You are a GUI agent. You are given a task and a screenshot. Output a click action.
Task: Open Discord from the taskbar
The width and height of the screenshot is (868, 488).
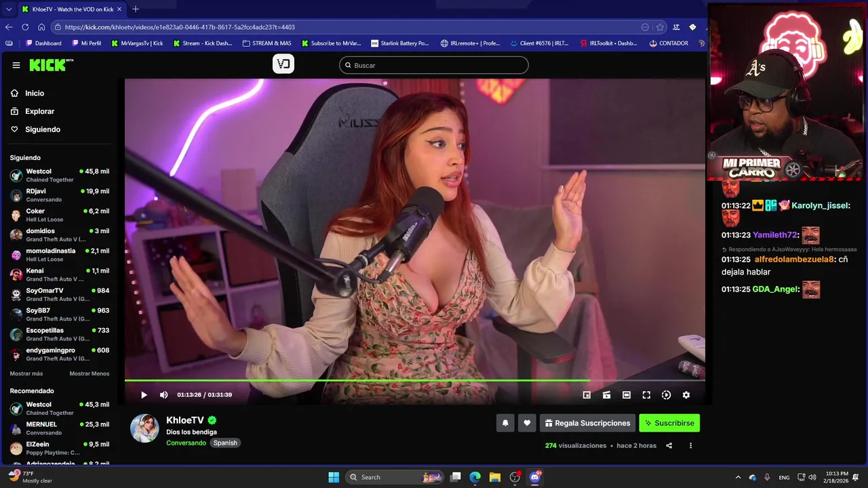tap(534, 477)
